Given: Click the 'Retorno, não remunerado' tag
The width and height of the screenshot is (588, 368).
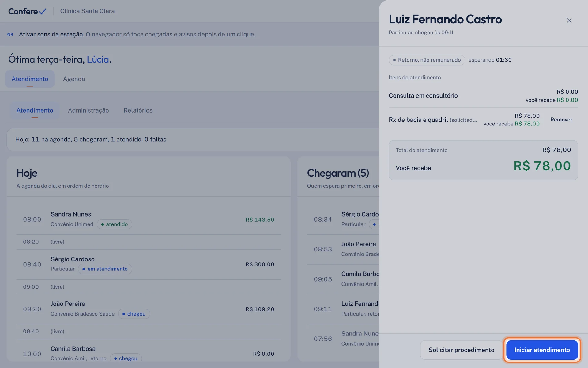Looking at the screenshot, I should point(427,60).
